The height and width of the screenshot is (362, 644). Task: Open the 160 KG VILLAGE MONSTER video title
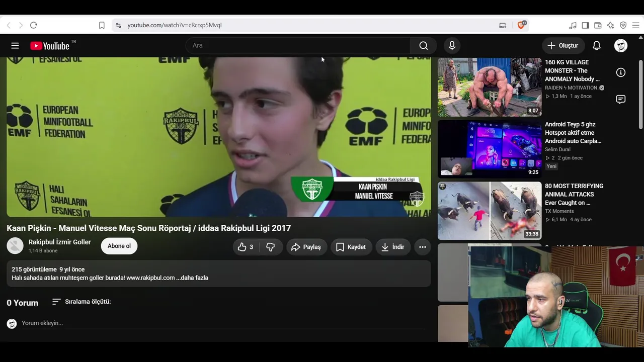pos(573,71)
